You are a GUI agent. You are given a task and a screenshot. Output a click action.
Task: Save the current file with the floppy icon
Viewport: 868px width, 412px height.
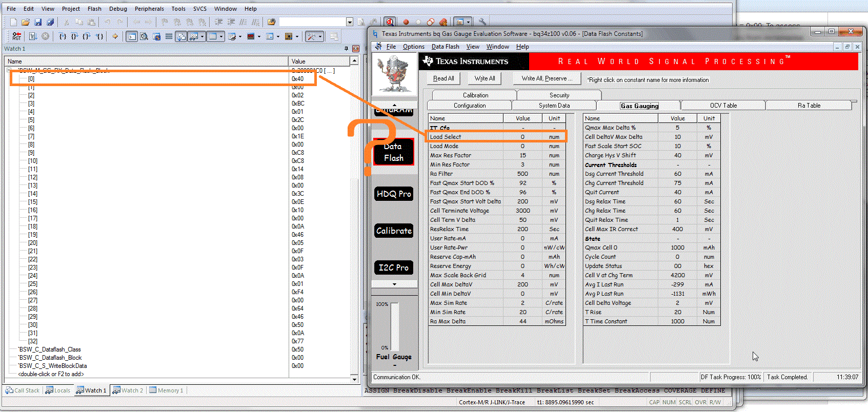coord(38,22)
